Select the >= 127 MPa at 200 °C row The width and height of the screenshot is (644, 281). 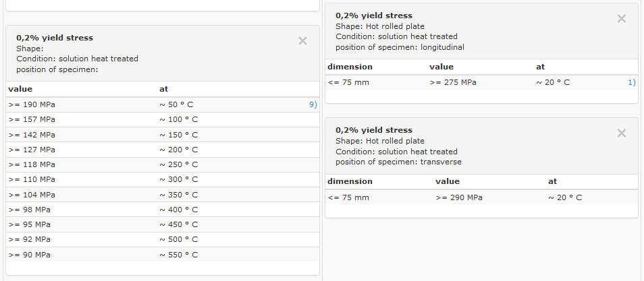pos(163,150)
